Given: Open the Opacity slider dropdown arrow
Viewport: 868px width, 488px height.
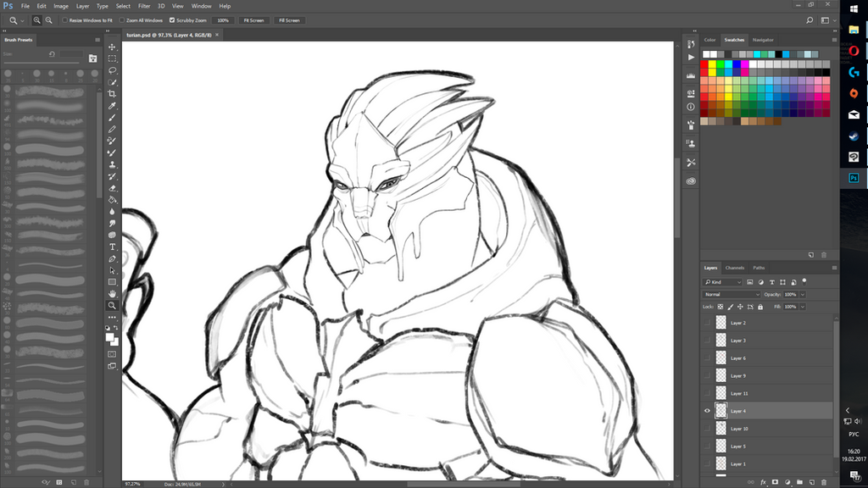Looking at the screenshot, I should click(x=803, y=294).
